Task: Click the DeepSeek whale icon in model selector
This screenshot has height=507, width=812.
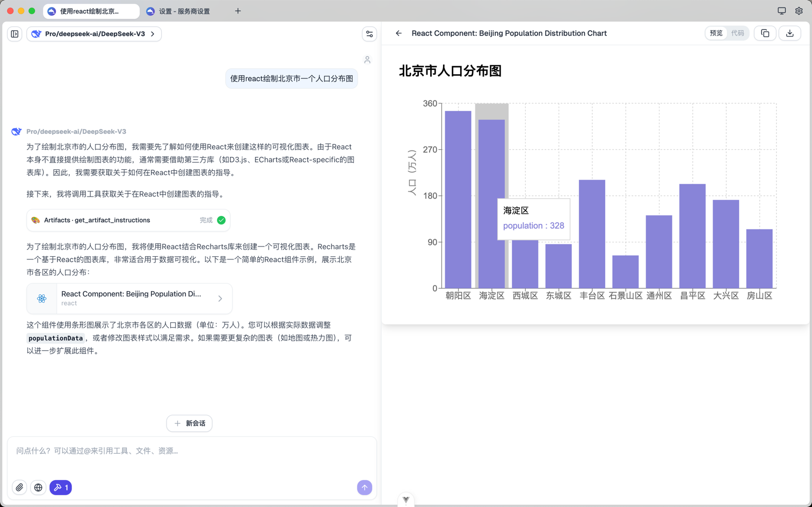Action: (x=36, y=34)
